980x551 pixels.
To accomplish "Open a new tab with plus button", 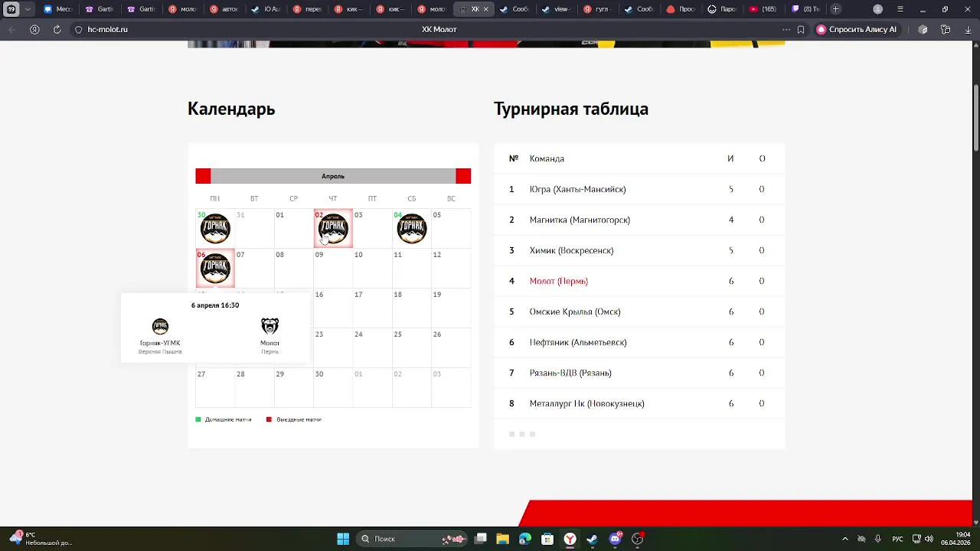I will (x=836, y=9).
